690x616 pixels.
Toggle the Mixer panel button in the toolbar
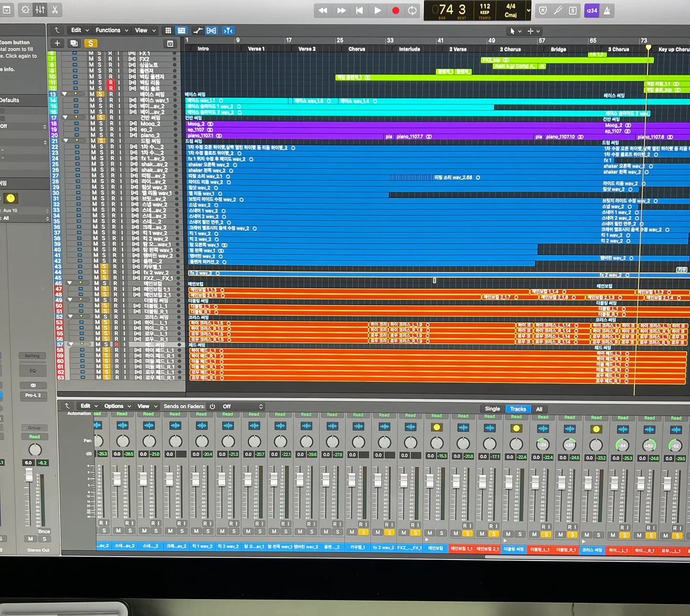(x=40, y=10)
